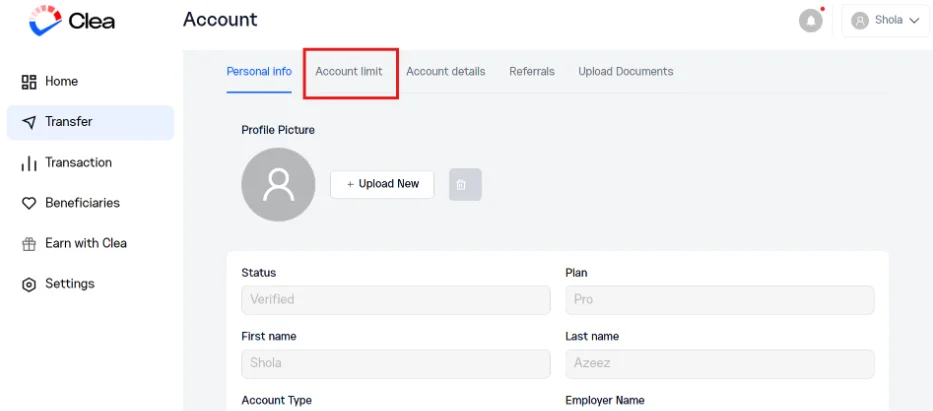Click the Upload New button
The image size is (933, 411).
382,184
